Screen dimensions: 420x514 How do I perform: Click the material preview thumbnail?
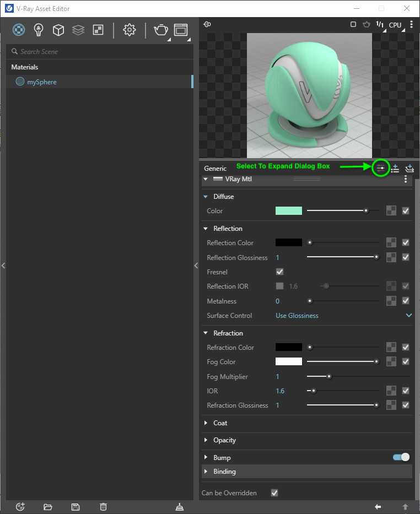point(309,95)
